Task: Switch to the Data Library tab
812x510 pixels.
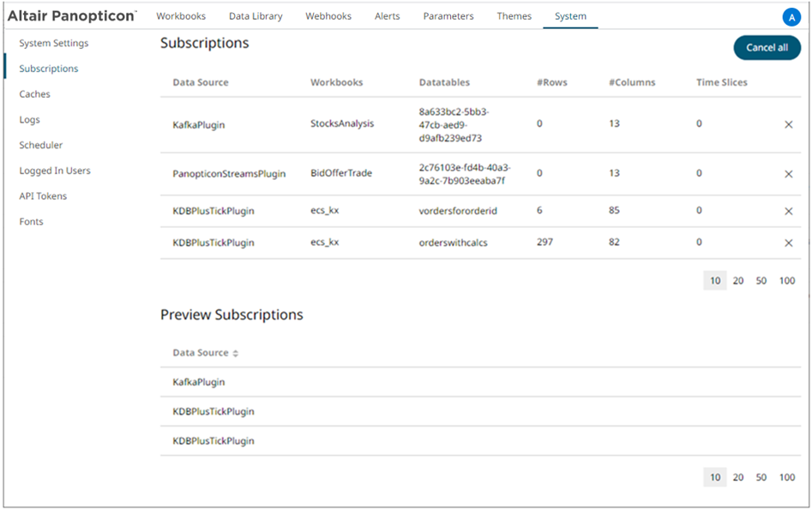Action: click(256, 16)
